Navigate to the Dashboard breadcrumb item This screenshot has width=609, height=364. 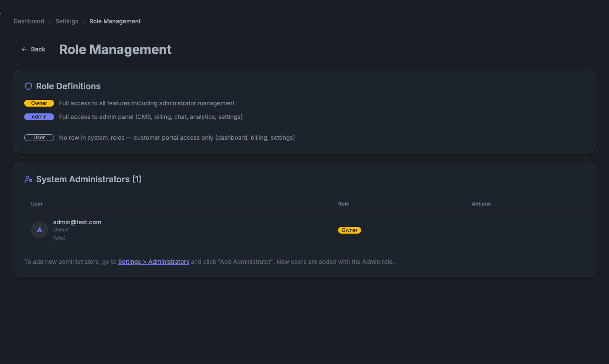(x=28, y=21)
